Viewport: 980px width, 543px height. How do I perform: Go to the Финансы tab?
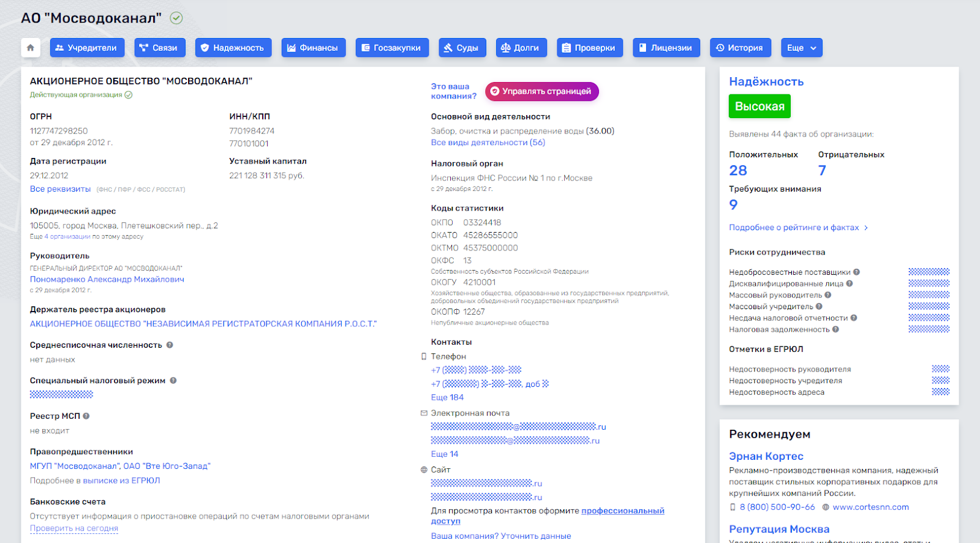tap(314, 48)
